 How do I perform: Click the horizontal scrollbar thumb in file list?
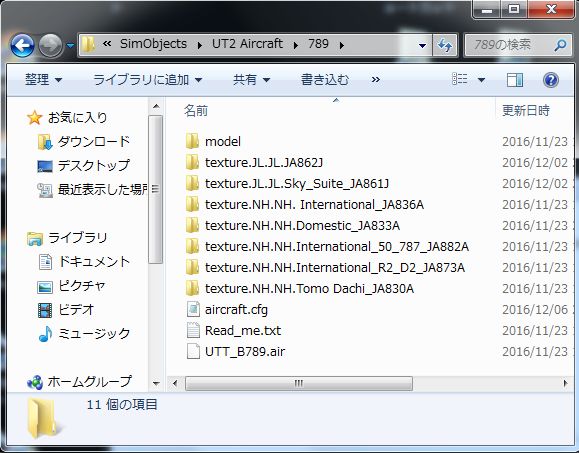tap(298, 383)
